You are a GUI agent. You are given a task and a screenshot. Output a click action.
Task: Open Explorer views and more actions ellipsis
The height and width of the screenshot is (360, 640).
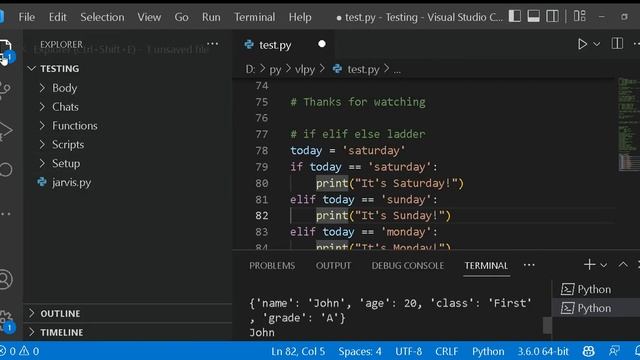tap(213, 44)
